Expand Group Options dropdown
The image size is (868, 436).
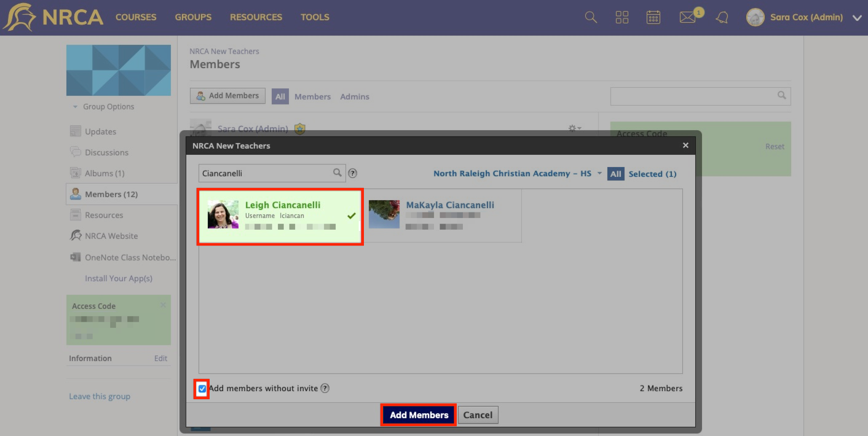tap(104, 107)
